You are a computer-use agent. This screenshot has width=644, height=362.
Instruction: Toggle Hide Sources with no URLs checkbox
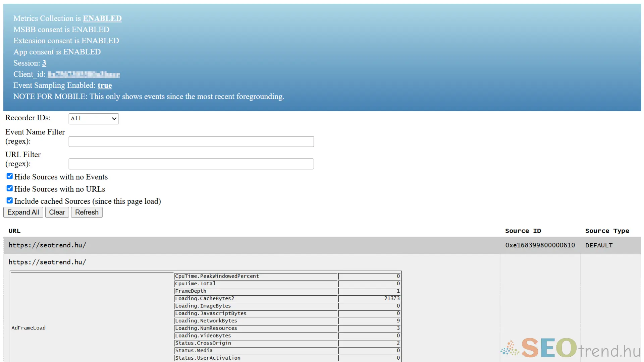(10, 188)
